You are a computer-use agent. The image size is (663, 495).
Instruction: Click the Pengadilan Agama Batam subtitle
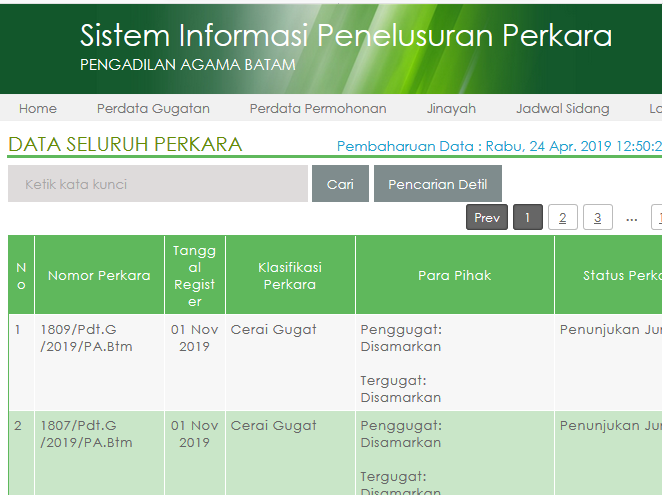click(x=188, y=65)
